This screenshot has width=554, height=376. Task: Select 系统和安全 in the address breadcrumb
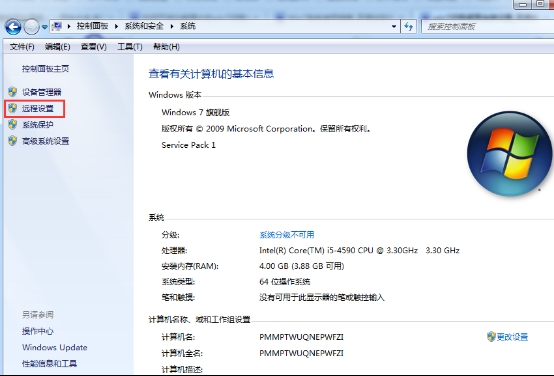pyautogui.click(x=144, y=26)
